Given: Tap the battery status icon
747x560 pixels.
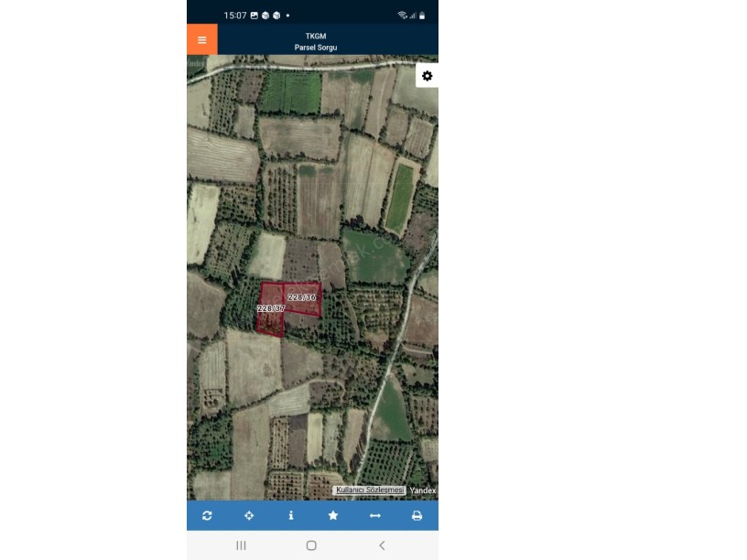Looking at the screenshot, I should pyautogui.click(x=422, y=16).
